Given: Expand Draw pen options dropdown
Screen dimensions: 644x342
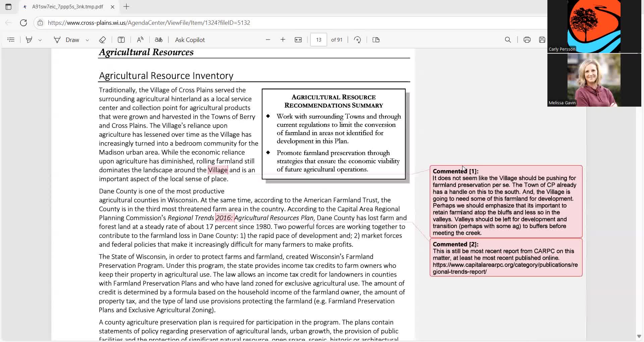Looking at the screenshot, I should coord(87,40).
